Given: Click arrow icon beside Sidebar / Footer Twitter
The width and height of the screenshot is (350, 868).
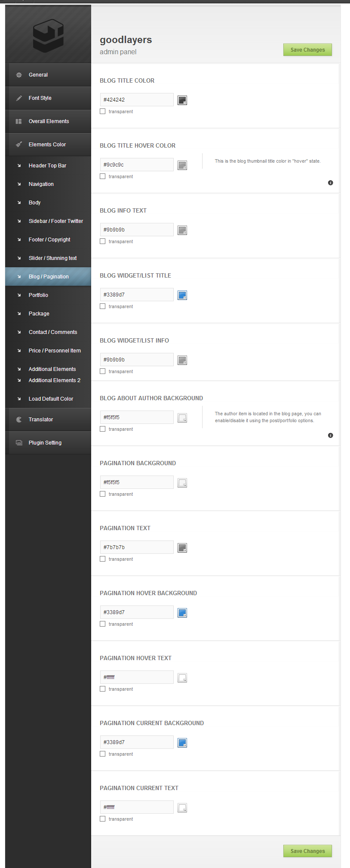Looking at the screenshot, I should tap(19, 221).
